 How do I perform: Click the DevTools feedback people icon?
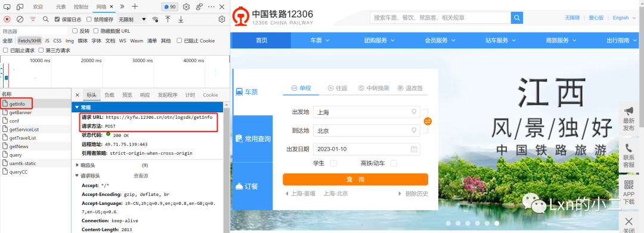199,7
